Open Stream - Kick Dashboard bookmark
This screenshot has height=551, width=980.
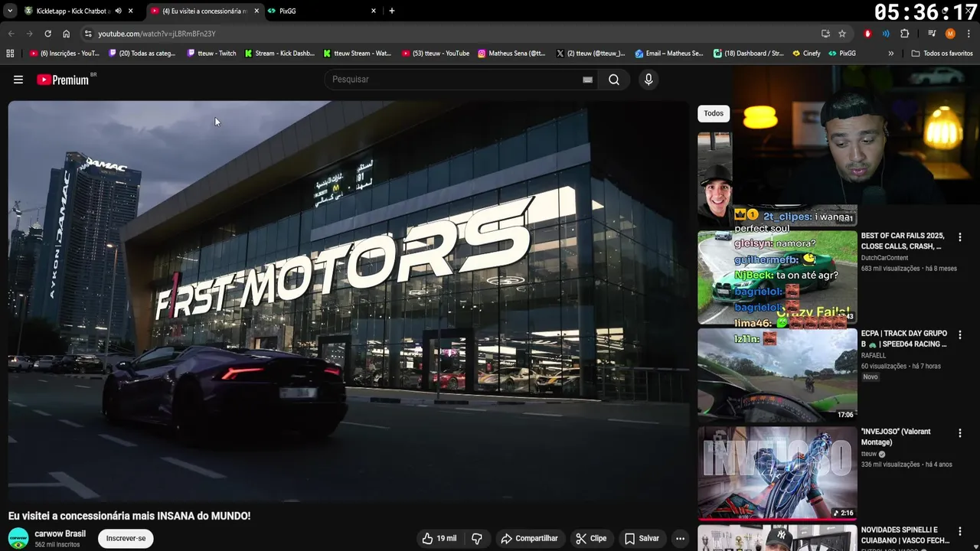point(279,54)
